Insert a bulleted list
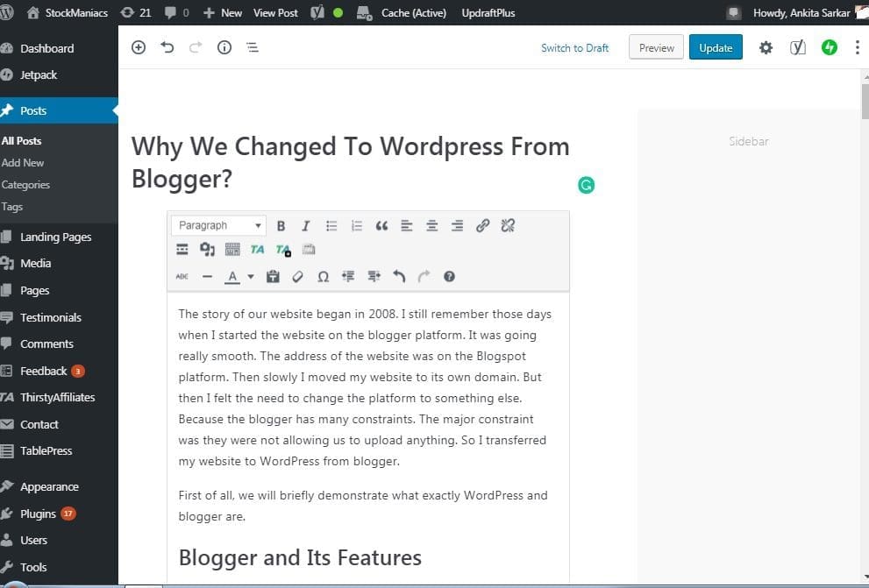The width and height of the screenshot is (869, 588). point(331,226)
